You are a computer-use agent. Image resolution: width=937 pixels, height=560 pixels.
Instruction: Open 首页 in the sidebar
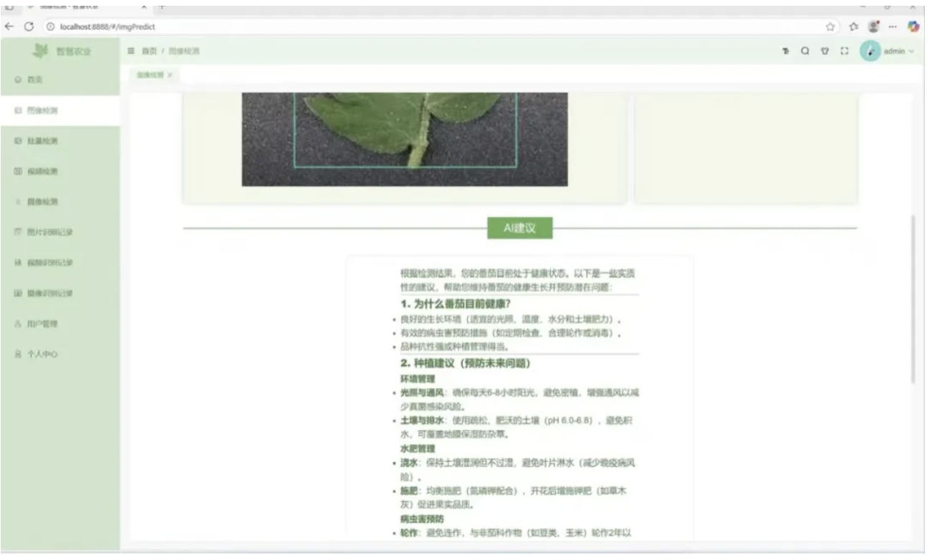(x=60, y=80)
